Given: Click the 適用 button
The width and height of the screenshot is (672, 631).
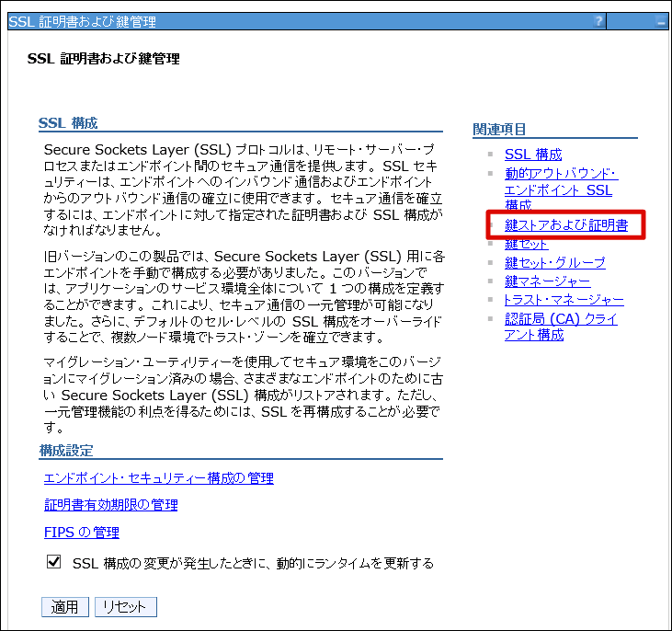Looking at the screenshot, I should click(x=65, y=607).
